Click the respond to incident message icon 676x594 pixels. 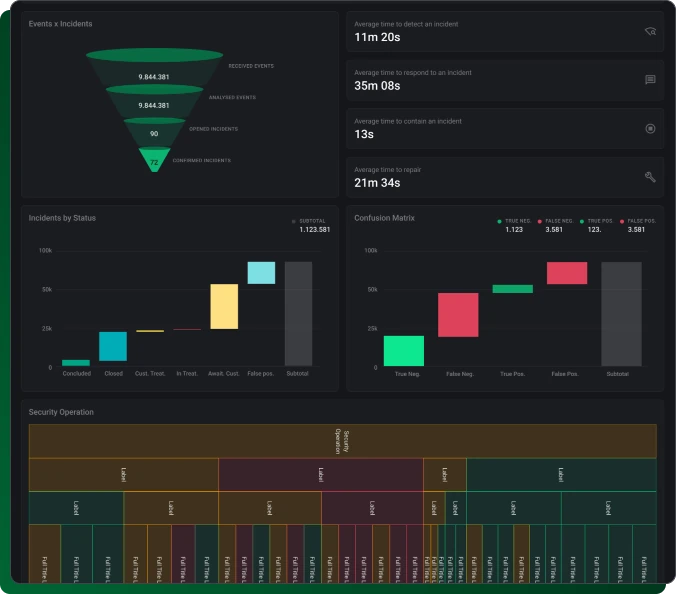pyautogui.click(x=650, y=80)
